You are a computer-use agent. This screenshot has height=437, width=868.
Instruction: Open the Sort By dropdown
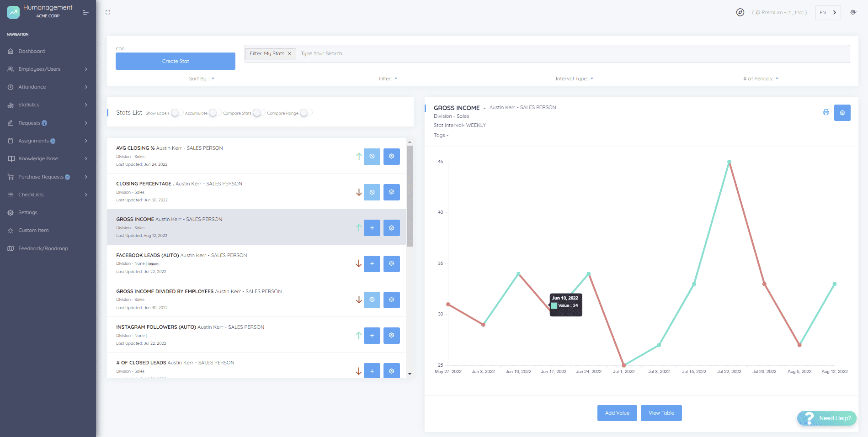point(202,79)
